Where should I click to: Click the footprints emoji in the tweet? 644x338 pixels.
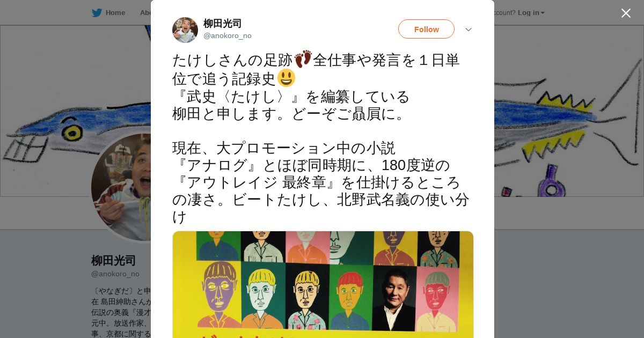click(x=303, y=59)
